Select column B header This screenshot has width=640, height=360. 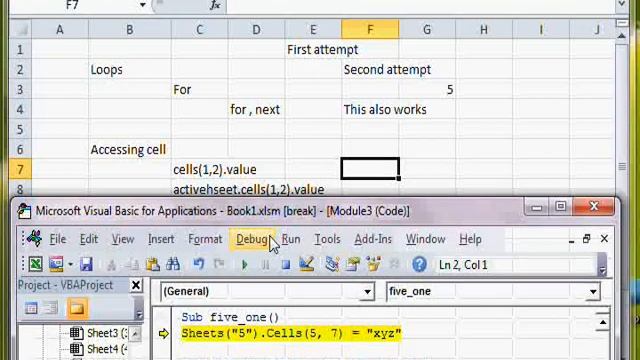tap(129, 29)
